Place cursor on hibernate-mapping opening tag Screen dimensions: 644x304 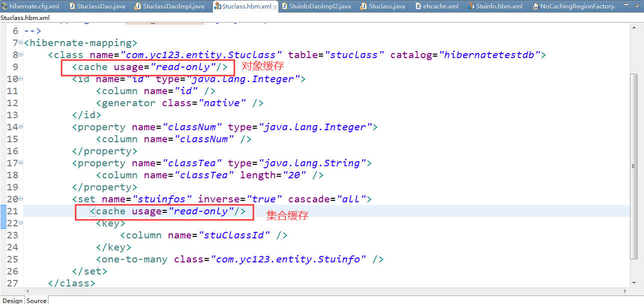[x=80, y=43]
